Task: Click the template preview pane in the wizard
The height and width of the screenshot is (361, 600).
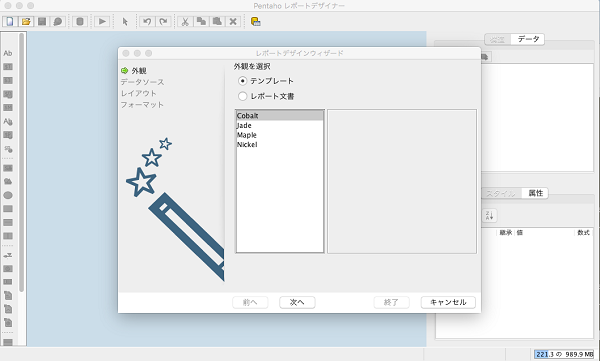Action: click(402, 181)
